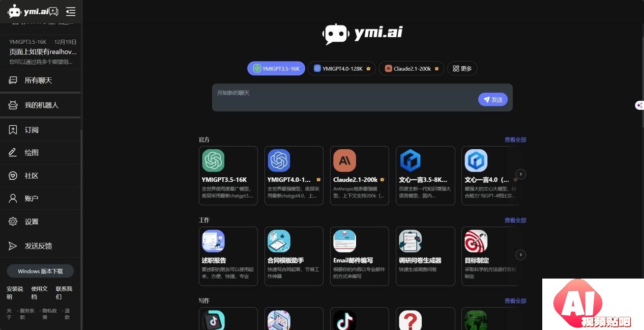Open the YMIGPT3.5-16K green card icon
644x330 pixels.
(213, 160)
